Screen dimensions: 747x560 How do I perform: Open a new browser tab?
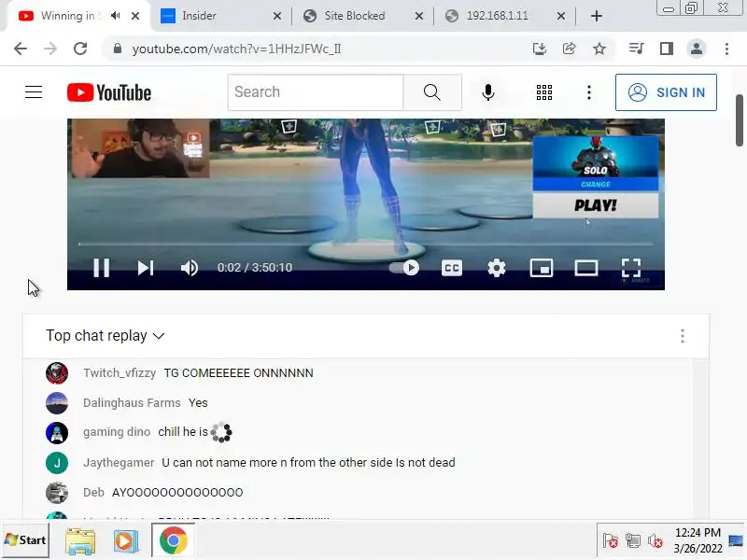point(596,16)
